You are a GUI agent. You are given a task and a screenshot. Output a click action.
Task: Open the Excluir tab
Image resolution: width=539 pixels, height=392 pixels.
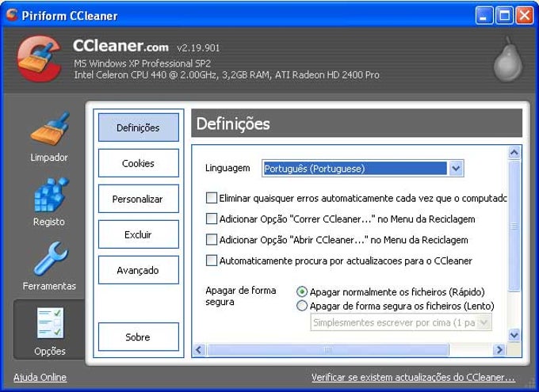[139, 234]
